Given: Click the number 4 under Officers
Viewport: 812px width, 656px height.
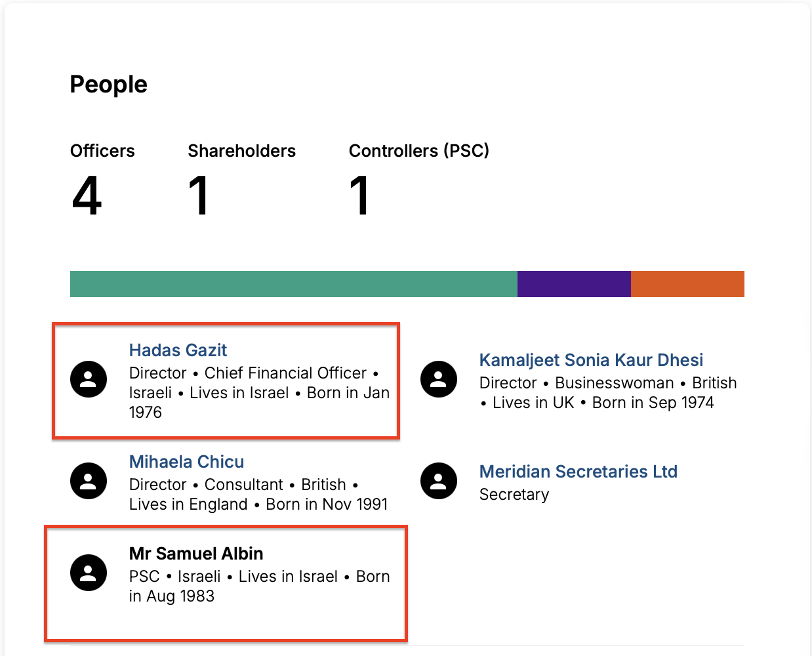Looking at the screenshot, I should pyautogui.click(x=87, y=195).
